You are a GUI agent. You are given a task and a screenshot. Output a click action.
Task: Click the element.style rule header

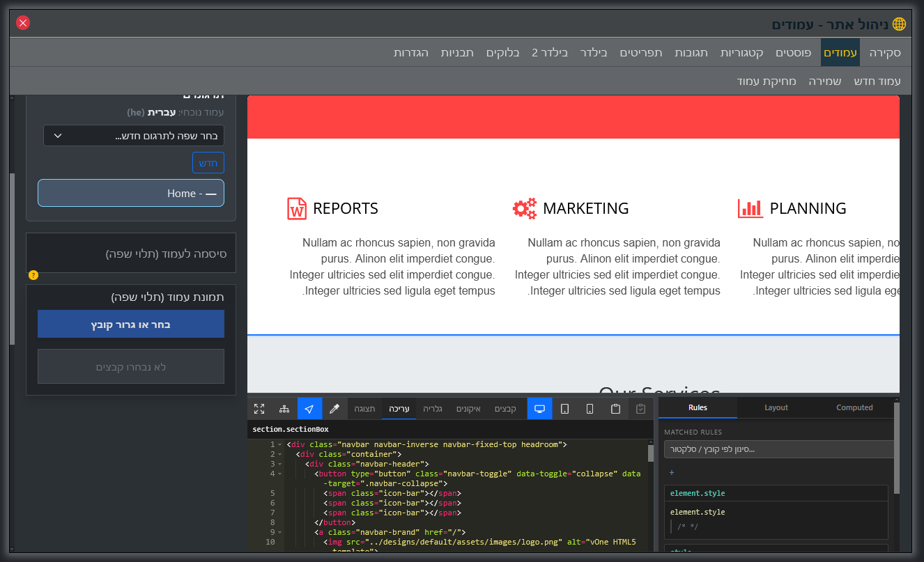[776, 493]
